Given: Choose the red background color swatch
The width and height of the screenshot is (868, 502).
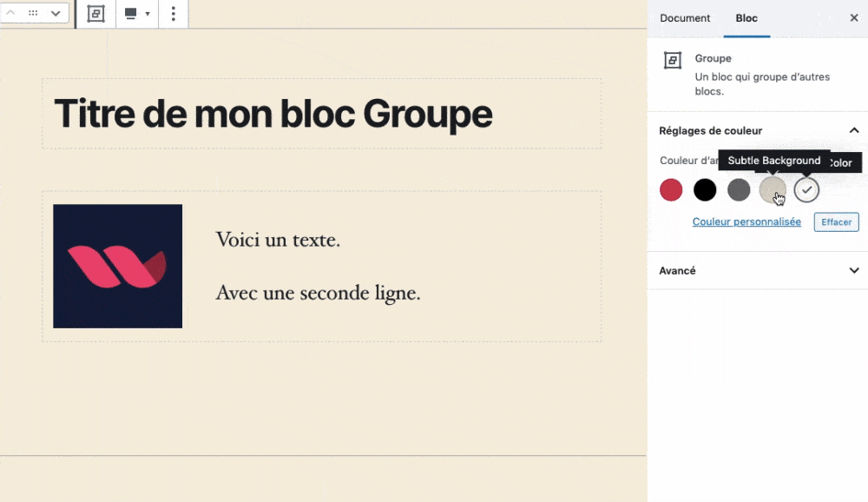Looking at the screenshot, I should pyautogui.click(x=671, y=190).
